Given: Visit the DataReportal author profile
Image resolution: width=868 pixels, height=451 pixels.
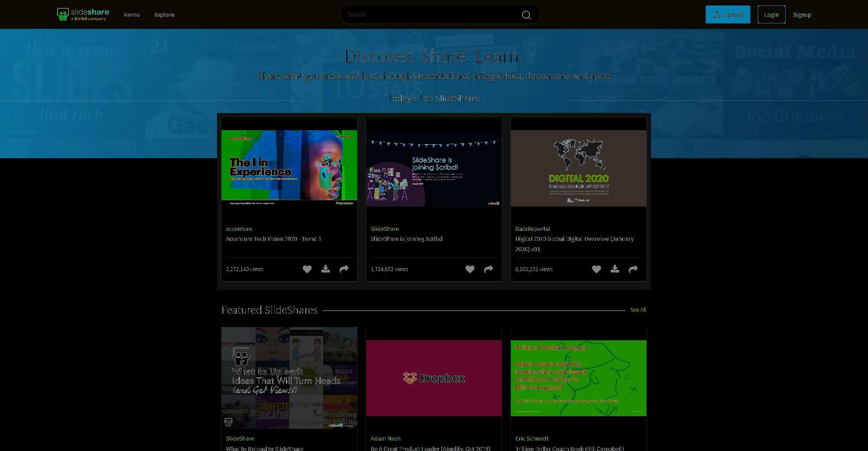Looking at the screenshot, I should [x=533, y=229].
